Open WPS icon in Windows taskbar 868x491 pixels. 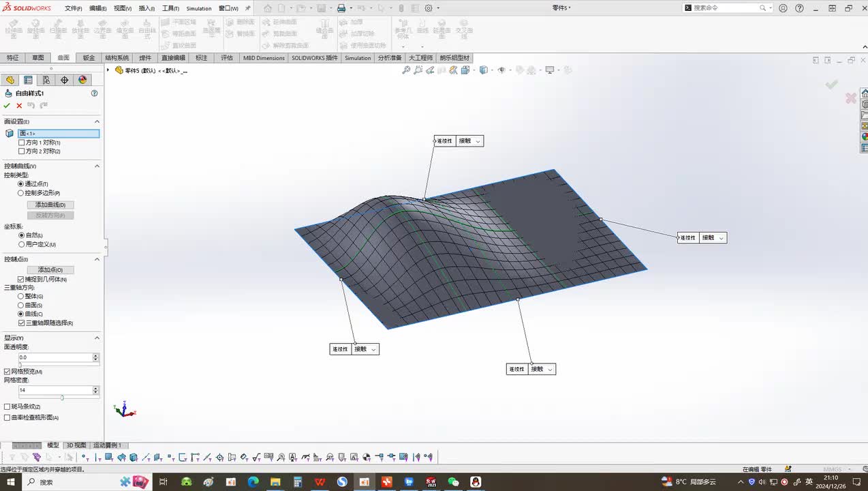(x=320, y=481)
